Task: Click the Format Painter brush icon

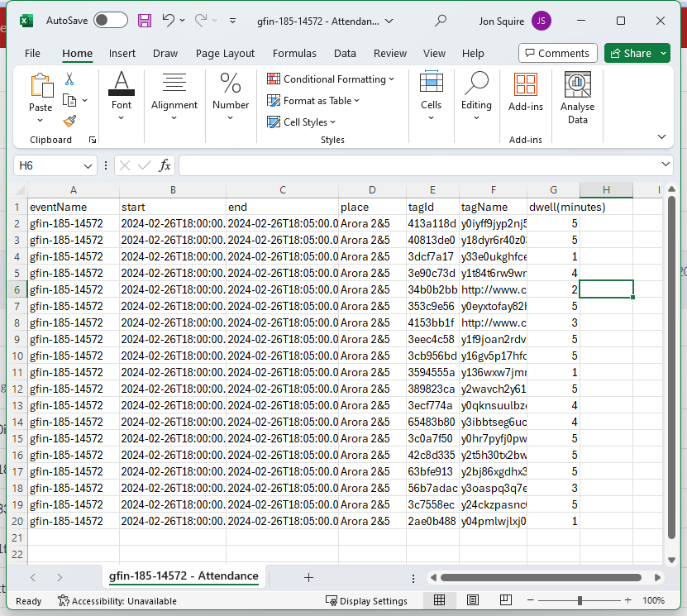Action: [x=69, y=121]
